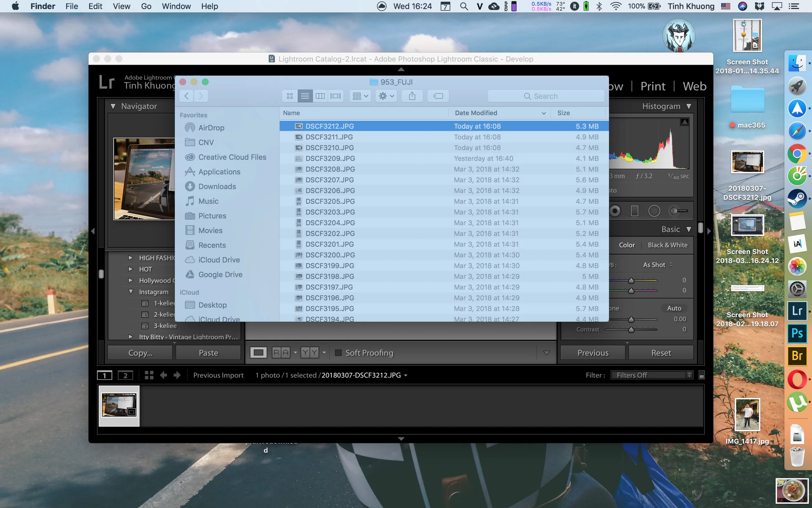
Task: Switch to grid view in Lightroom filmstrip bar
Action: pos(149,375)
